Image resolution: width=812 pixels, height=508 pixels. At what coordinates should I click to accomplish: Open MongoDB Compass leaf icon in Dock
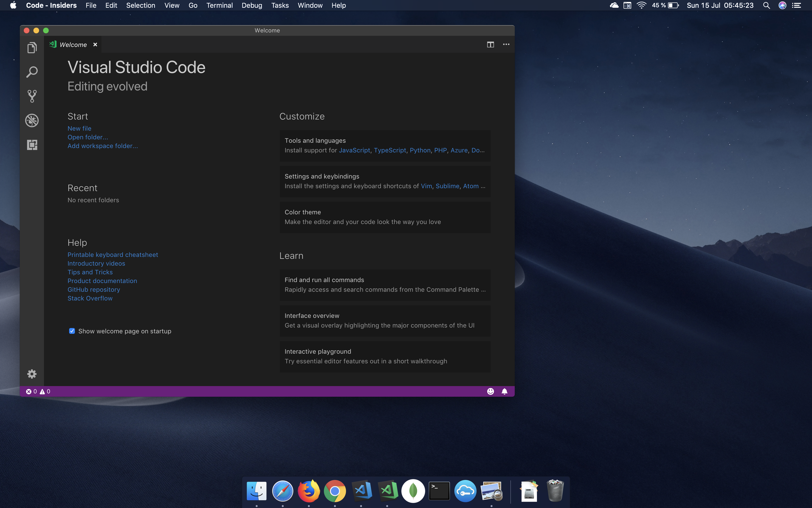tap(413, 491)
